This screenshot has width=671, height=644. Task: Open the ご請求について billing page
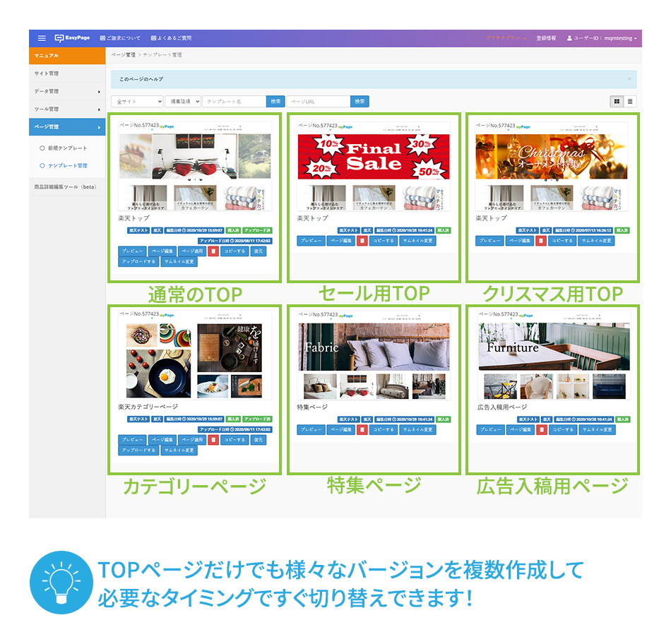click(120, 38)
